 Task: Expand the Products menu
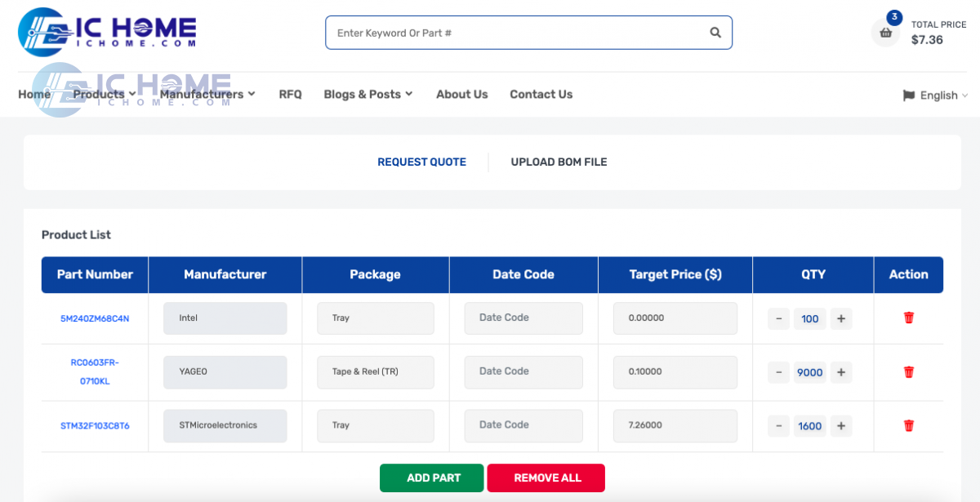[x=105, y=94]
